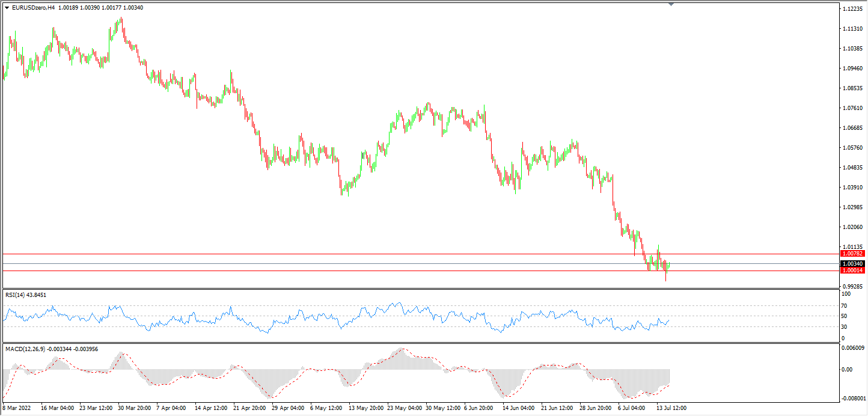Click the RSI scale value 70 level
868x416 pixels.
[x=845, y=305]
